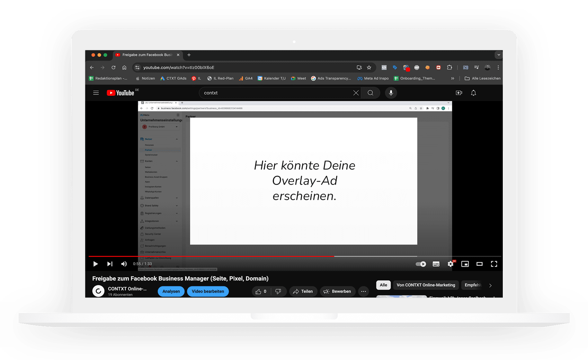Viewport: 588px width, 364px height.
Task: Mute the video with the speaker icon
Action: pyautogui.click(x=124, y=264)
